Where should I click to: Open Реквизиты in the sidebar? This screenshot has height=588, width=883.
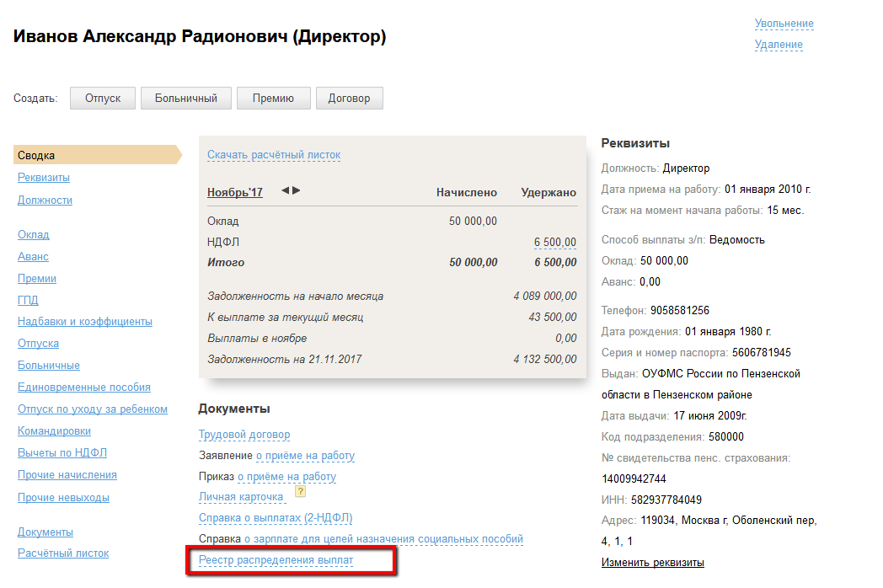(x=44, y=178)
